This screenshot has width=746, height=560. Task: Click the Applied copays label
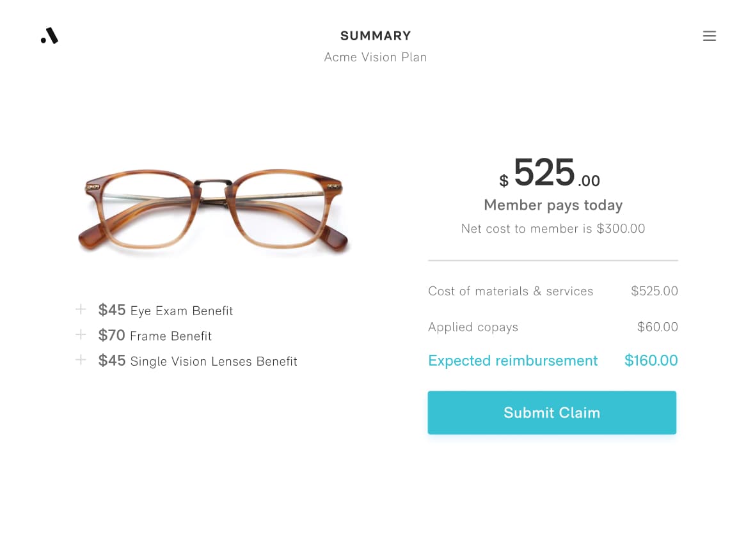coord(473,327)
